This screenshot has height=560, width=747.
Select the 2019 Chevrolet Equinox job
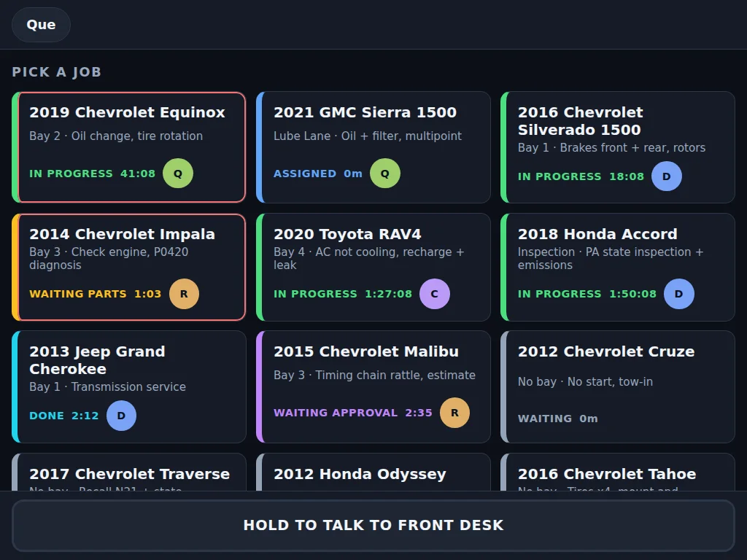(129, 147)
